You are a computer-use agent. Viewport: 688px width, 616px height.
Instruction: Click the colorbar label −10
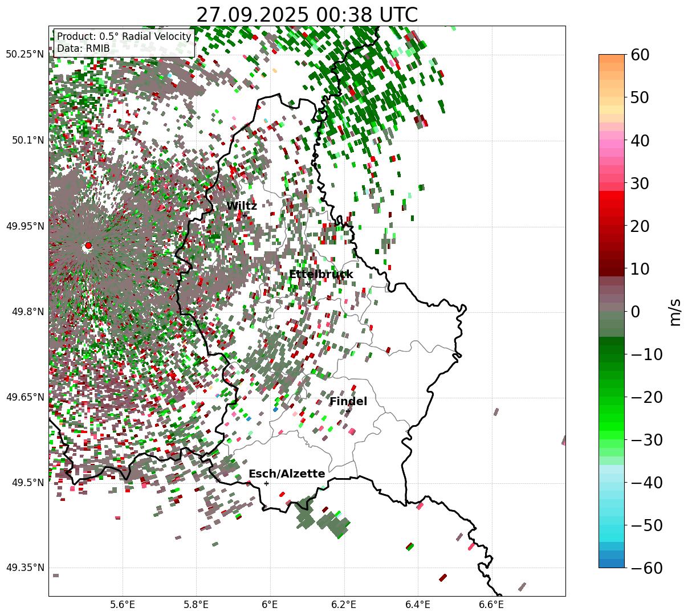646,354
